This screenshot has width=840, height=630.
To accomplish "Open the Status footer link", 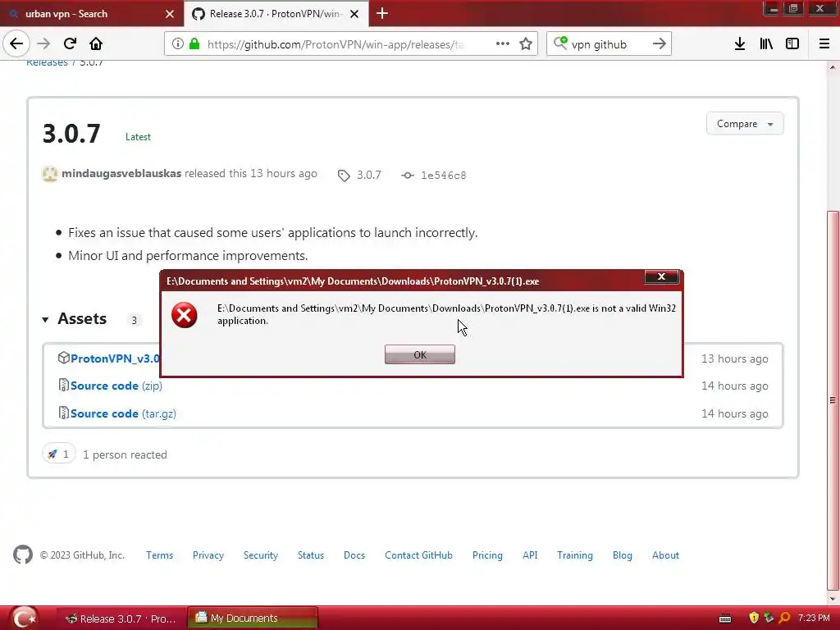I will [311, 555].
